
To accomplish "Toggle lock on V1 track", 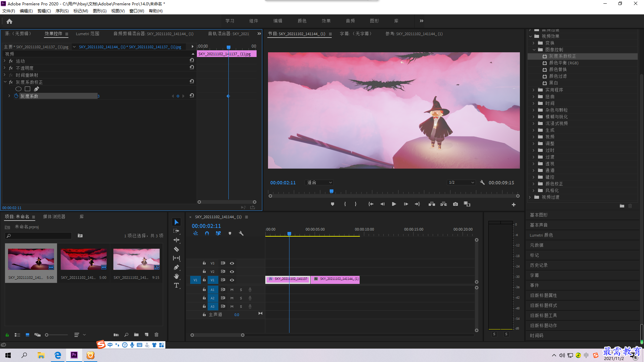I will click(x=204, y=280).
